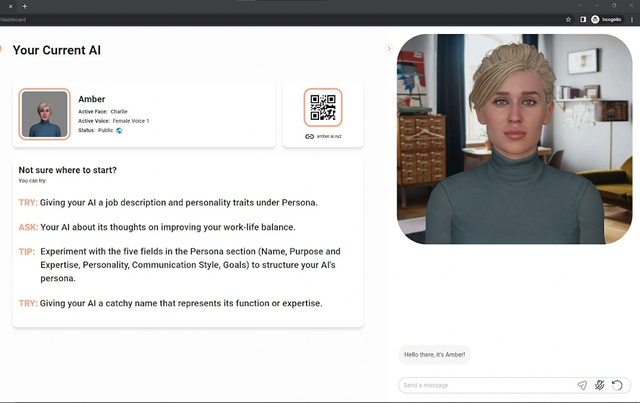Screen dimensions: 640x403
Task: Expand the tab search chevron in title bar
Action: point(580,5)
